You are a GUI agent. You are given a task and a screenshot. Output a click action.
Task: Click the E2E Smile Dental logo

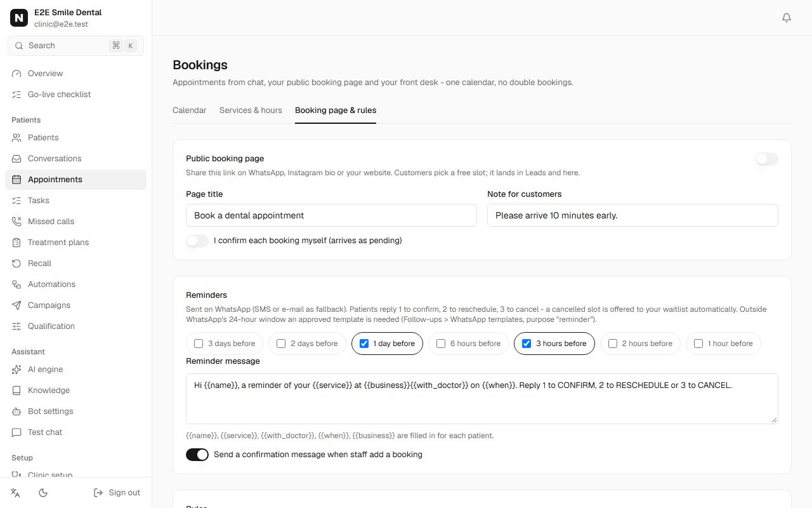(x=19, y=18)
